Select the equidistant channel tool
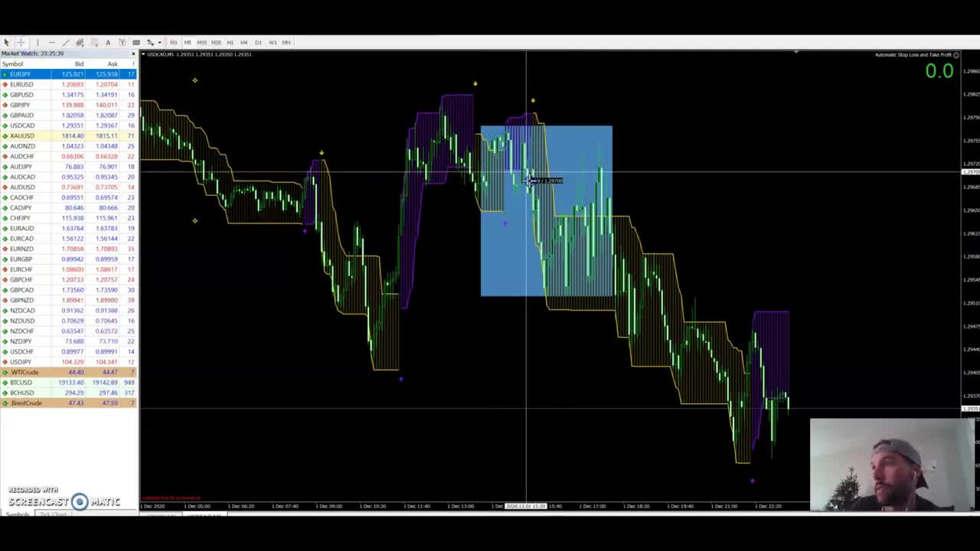The height and width of the screenshot is (551, 980). pyautogui.click(x=80, y=42)
